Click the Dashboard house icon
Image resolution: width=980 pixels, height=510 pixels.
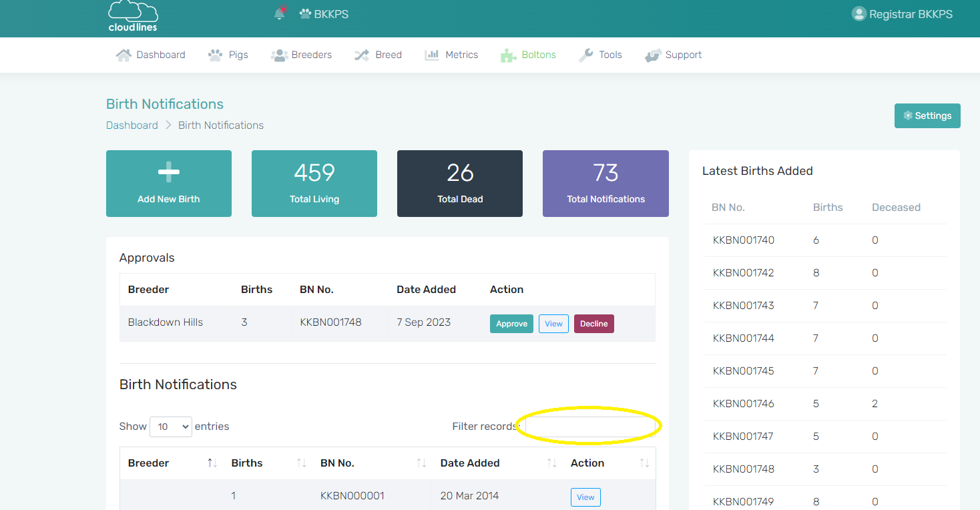(124, 55)
